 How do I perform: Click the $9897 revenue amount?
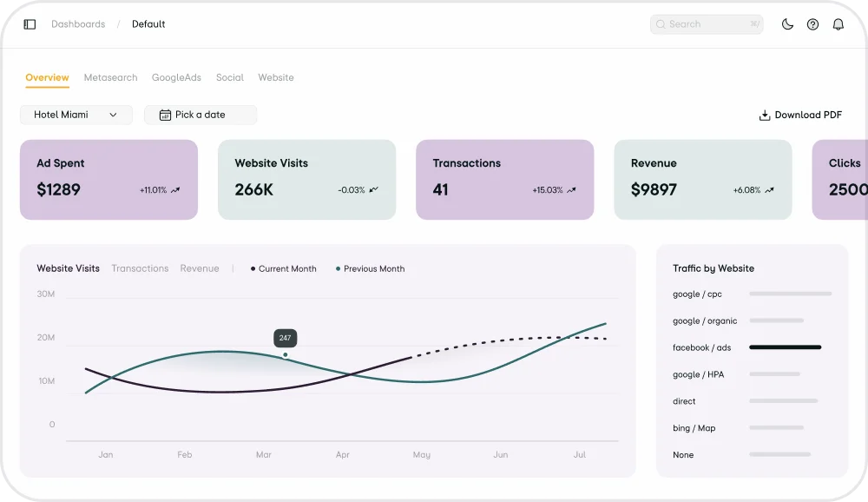(654, 190)
